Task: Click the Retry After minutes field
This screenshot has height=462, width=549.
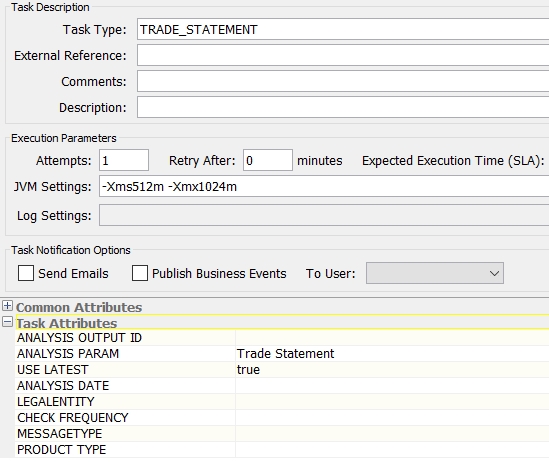Action: [268, 160]
